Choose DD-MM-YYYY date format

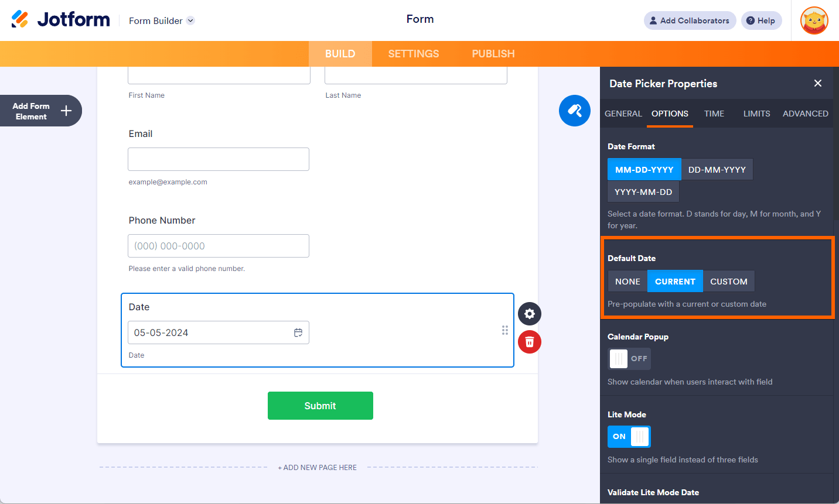click(x=717, y=170)
